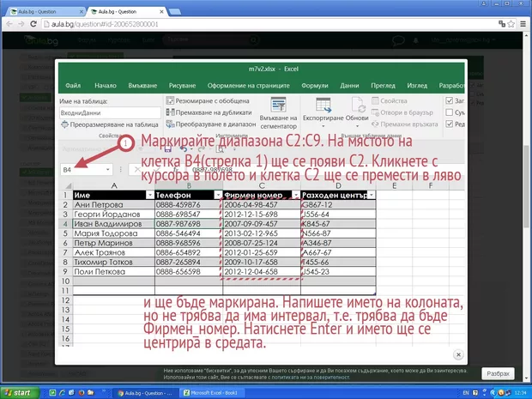
Task: Open Windows start menu
Action: tap(20, 393)
